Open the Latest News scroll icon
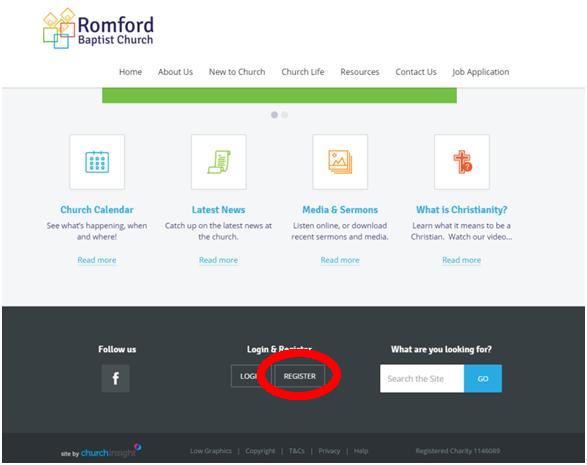The image size is (587, 465). pyautogui.click(x=219, y=162)
